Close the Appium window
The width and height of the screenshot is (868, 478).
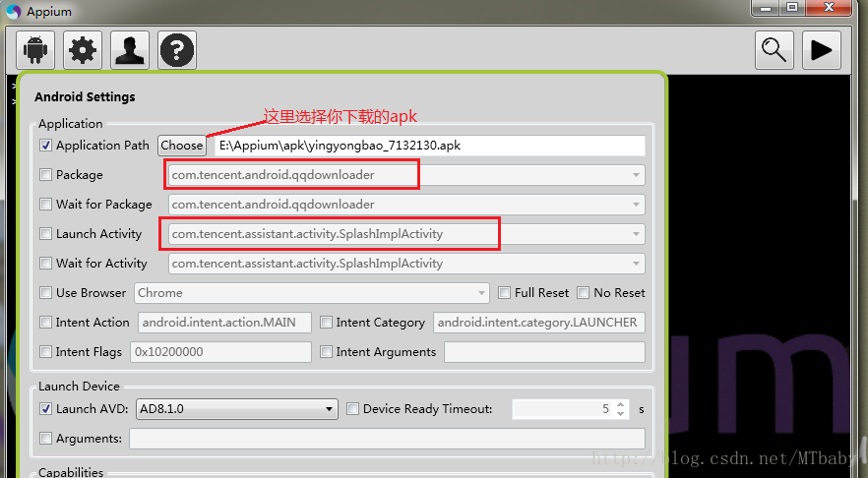point(829,8)
